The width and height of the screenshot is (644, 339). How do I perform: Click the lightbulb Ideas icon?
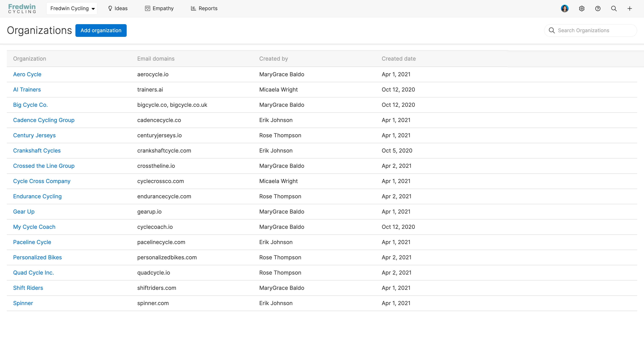coord(110,8)
